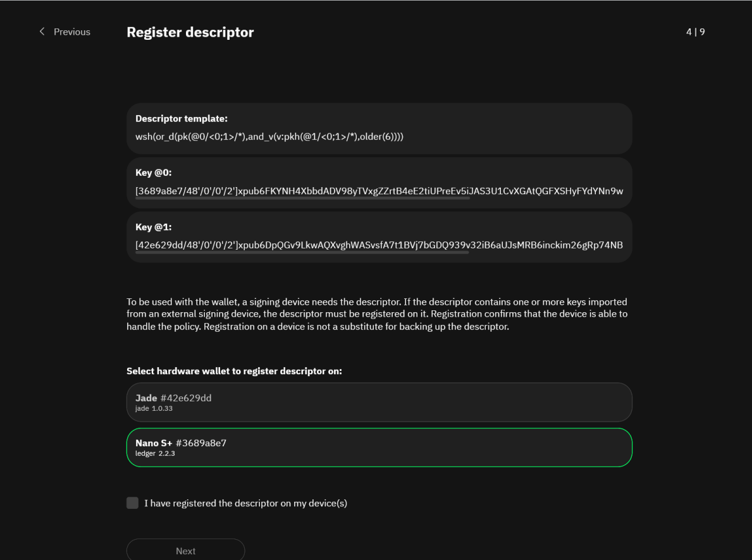Click the 4 | 9 step indicator
The image size is (752, 560).
pyautogui.click(x=694, y=31)
